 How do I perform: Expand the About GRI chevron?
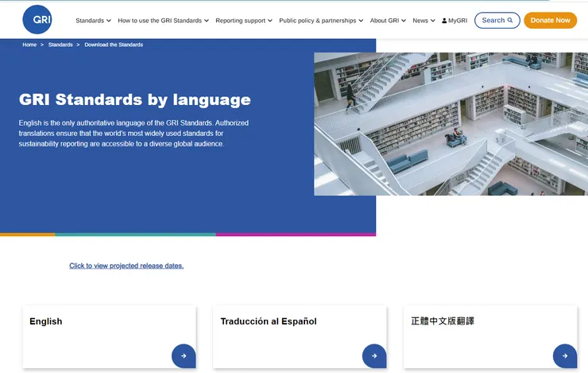(404, 21)
